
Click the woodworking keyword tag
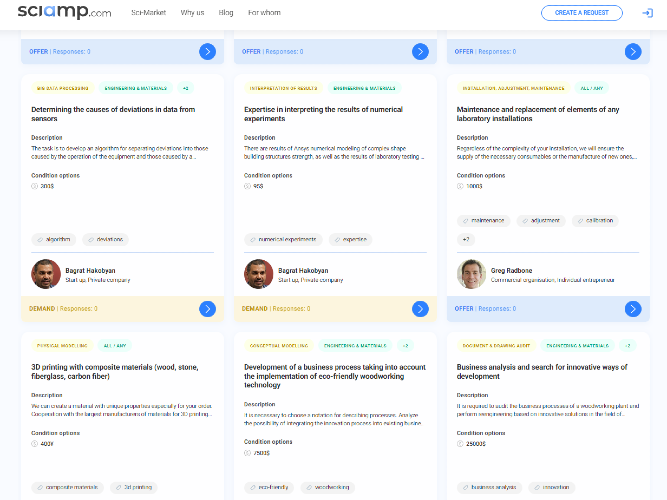(328, 487)
